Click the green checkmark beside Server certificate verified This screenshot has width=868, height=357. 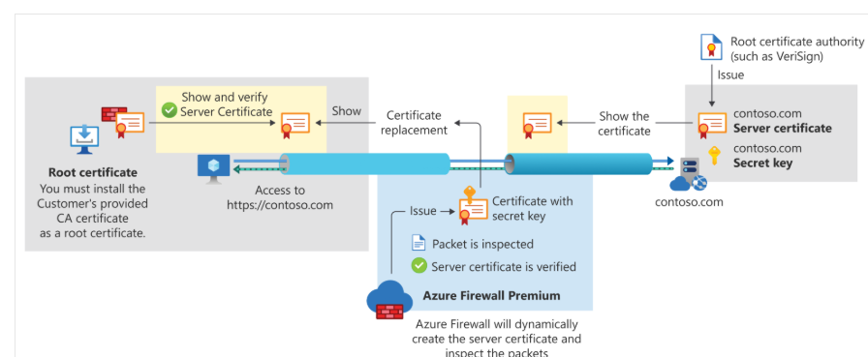point(419,266)
